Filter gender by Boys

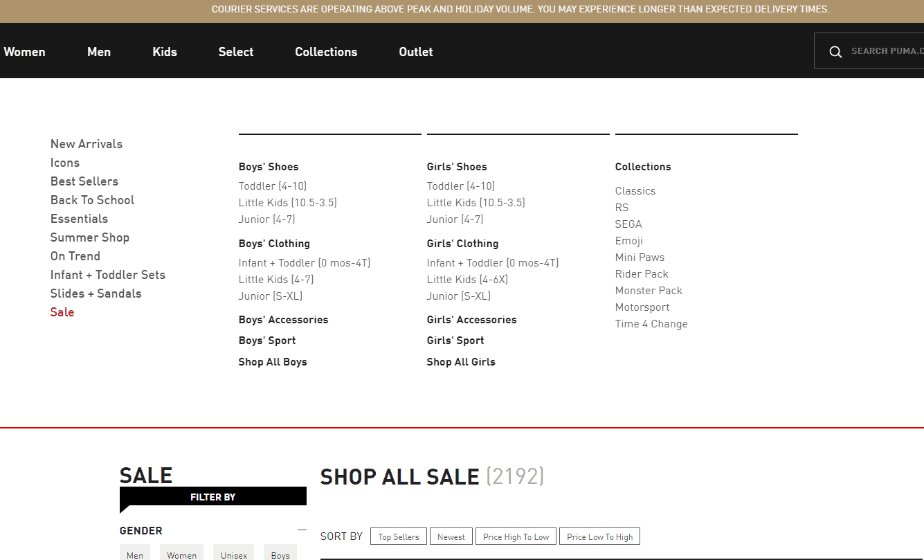(x=280, y=552)
